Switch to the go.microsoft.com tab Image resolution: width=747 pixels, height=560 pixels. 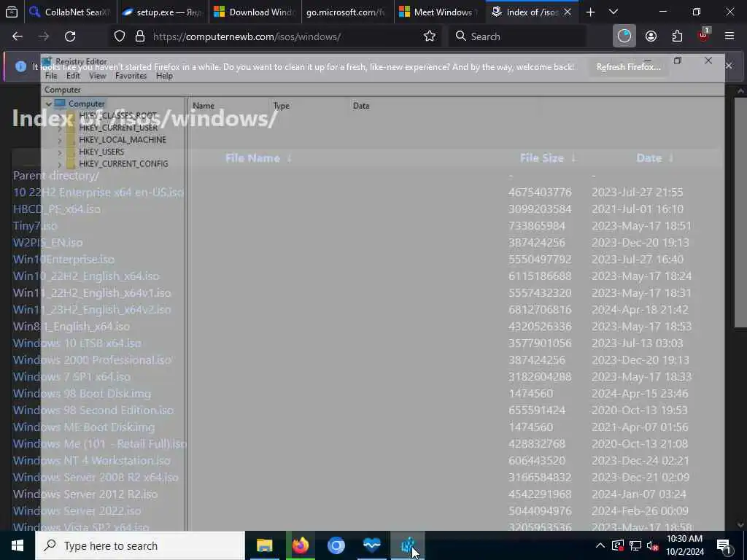[347, 12]
